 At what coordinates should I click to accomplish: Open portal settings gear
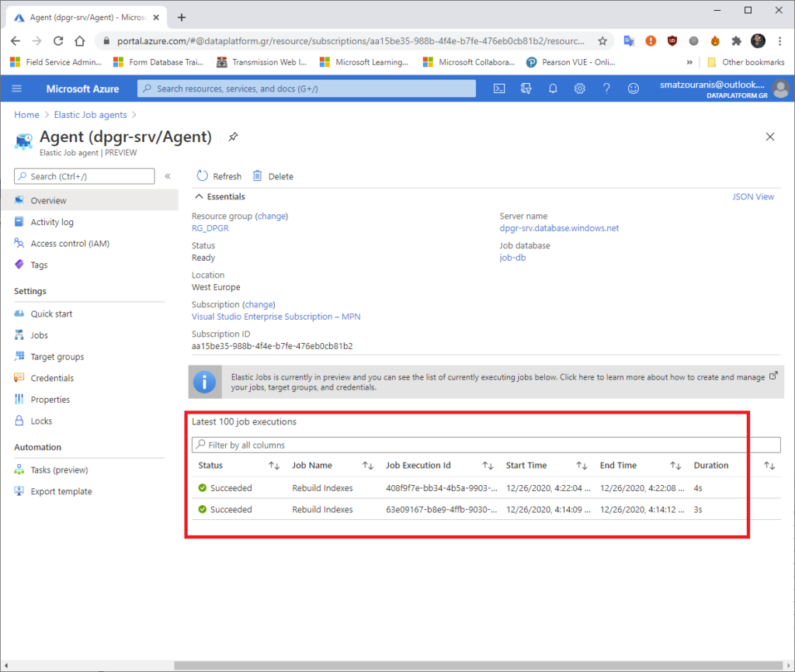pos(579,88)
